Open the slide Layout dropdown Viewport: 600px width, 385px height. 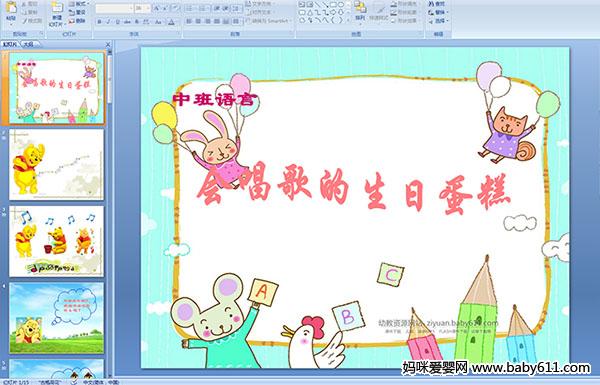[x=78, y=4]
